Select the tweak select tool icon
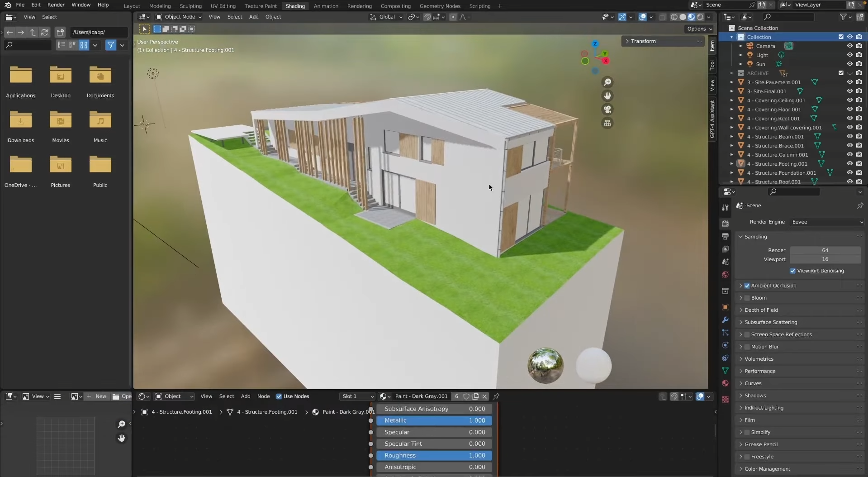Viewport: 868px width, 477px height. click(144, 29)
